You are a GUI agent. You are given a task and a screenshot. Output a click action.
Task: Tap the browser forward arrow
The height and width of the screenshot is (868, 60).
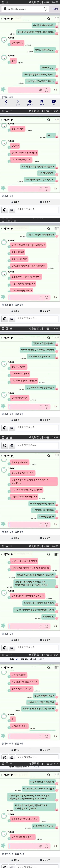18,102
